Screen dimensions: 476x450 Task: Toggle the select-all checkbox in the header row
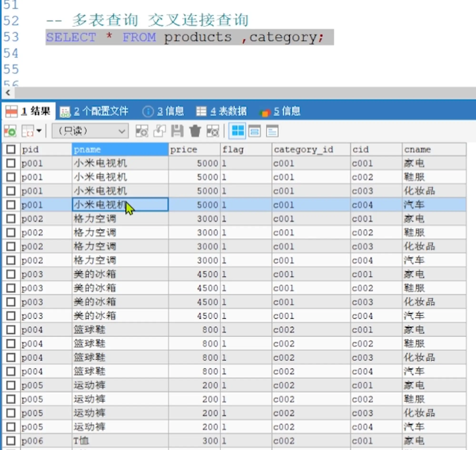point(11,149)
